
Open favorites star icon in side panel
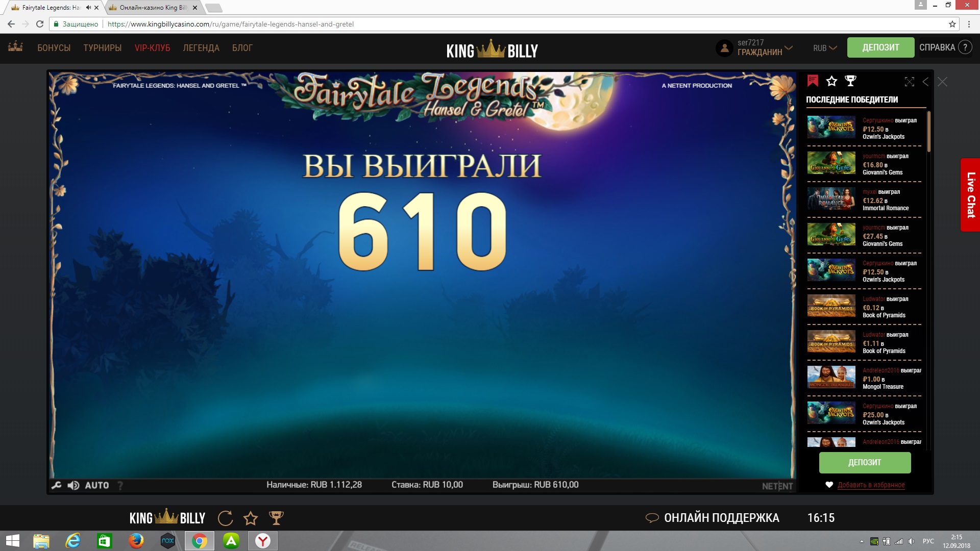tap(831, 81)
